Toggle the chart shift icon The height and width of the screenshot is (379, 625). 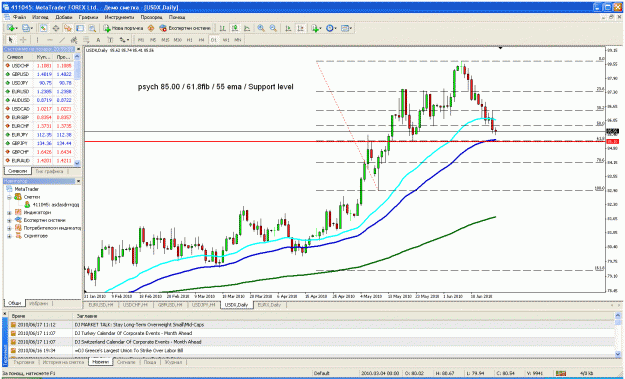(x=300, y=28)
